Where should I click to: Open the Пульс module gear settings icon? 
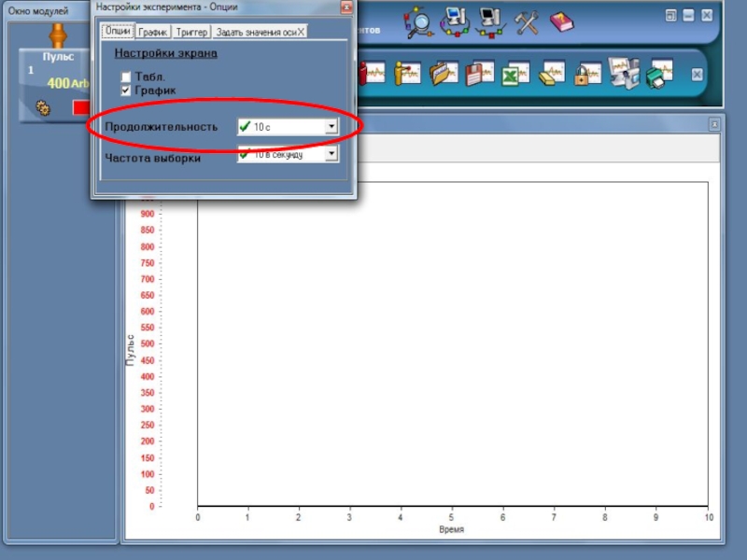point(43,108)
